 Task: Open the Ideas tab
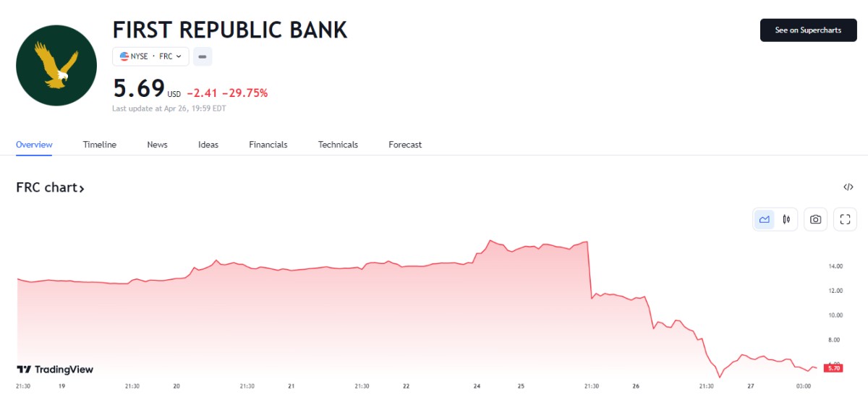[x=208, y=145]
